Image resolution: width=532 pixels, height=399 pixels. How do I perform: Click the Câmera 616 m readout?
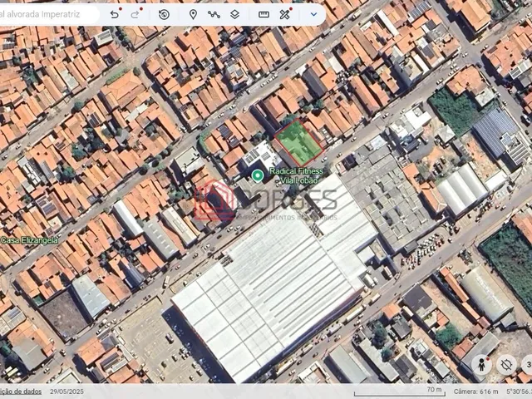pyautogui.click(x=475, y=392)
